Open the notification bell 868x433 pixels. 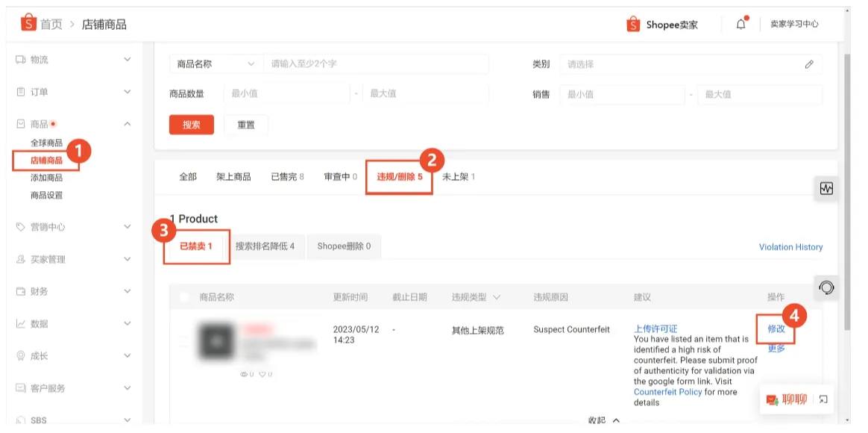click(x=740, y=24)
